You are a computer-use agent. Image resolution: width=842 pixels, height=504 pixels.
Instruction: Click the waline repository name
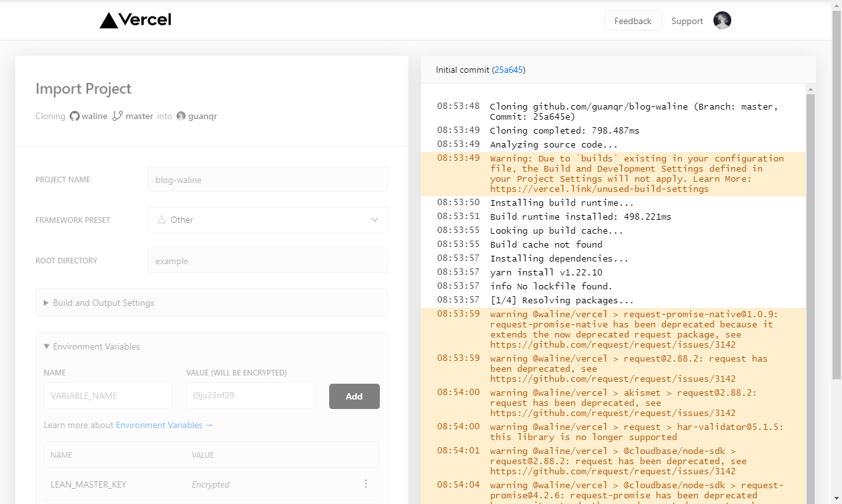coord(94,116)
